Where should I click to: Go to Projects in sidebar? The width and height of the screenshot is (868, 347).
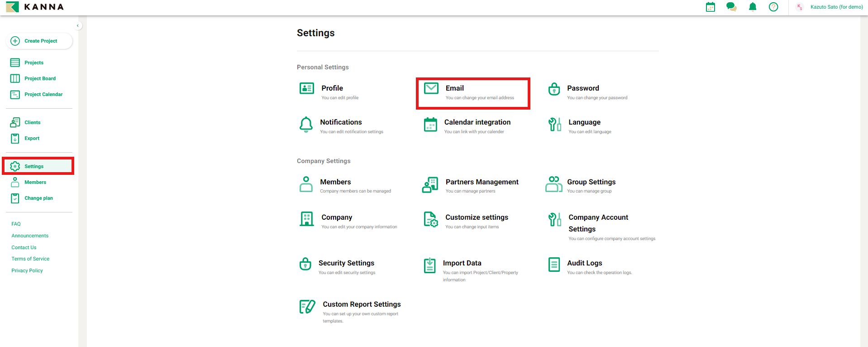34,63
